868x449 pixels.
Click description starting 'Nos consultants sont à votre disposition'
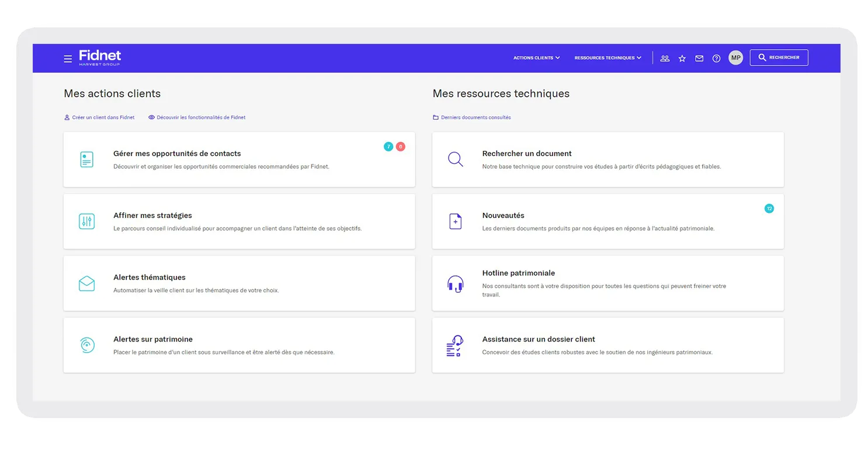[x=605, y=291]
